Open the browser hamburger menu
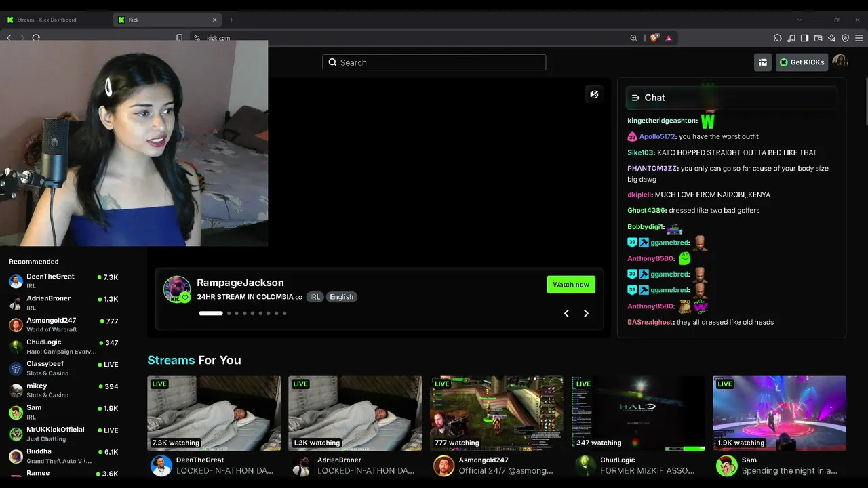The height and width of the screenshot is (488, 868). pos(859,38)
